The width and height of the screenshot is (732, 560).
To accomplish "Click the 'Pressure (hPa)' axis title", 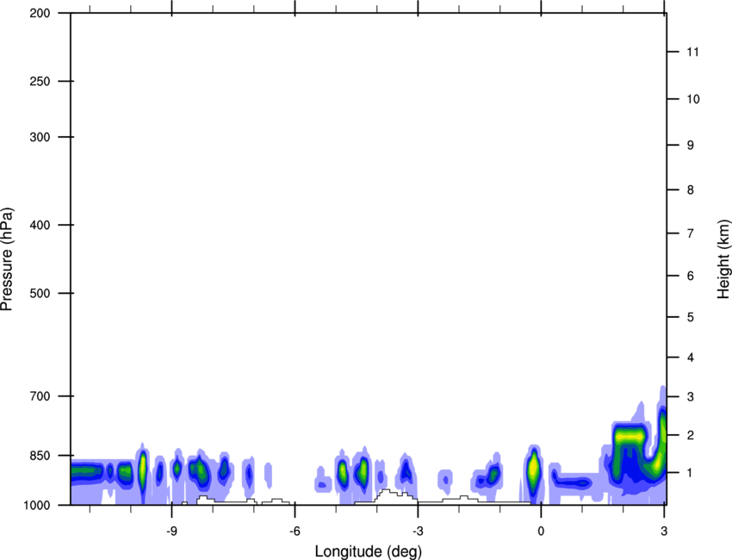I will pos(7,259).
